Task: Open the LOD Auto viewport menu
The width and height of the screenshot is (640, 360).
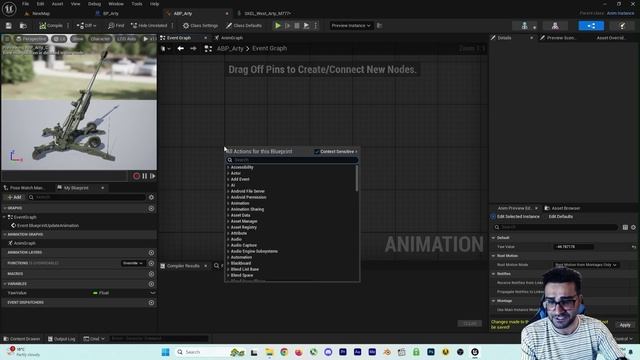Action: coord(126,39)
